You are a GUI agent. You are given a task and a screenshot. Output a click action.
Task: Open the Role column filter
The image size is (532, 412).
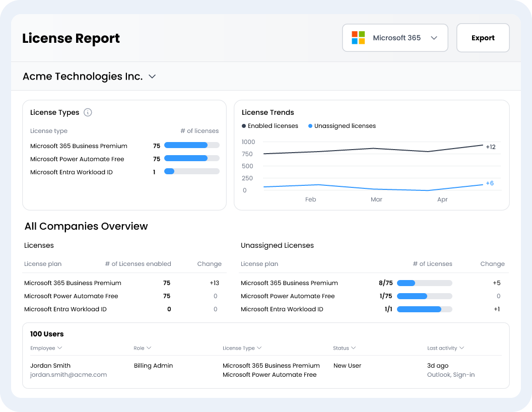pyautogui.click(x=143, y=348)
